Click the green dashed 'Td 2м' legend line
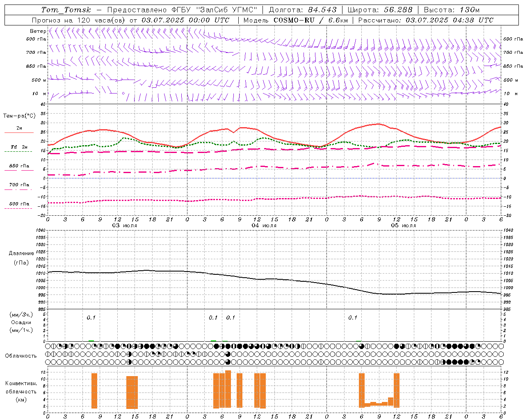The height and width of the screenshot is (420, 525). click(18, 152)
